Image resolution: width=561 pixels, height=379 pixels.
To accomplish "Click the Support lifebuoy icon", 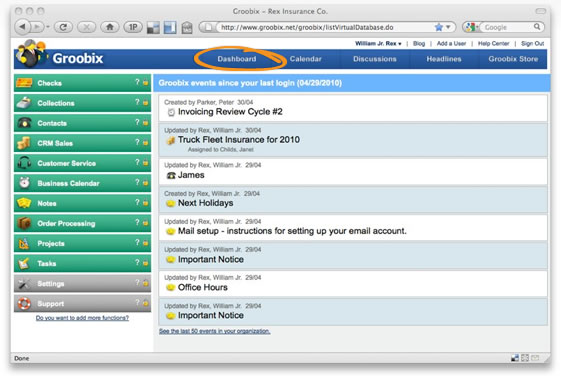I will tap(24, 303).
